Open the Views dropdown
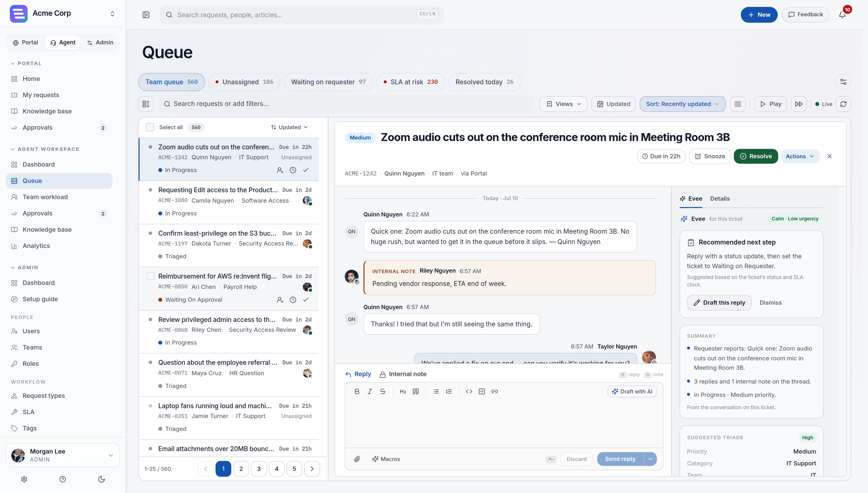The width and height of the screenshot is (868, 493). click(x=563, y=104)
